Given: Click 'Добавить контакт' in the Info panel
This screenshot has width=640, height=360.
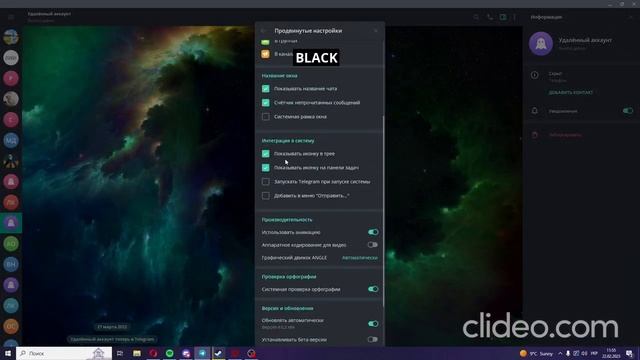Looking at the screenshot, I should pyautogui.click(x=571, y=93).
